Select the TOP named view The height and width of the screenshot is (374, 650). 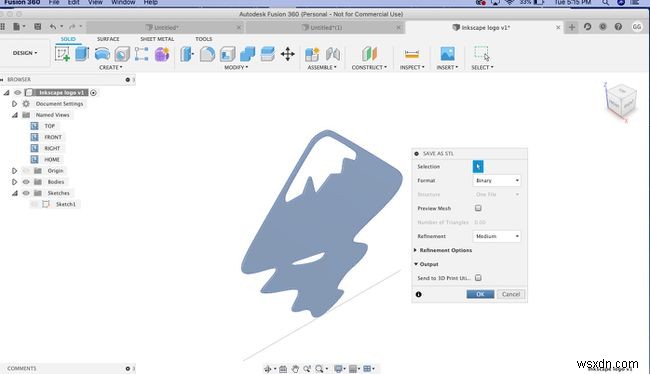point(49,126)
